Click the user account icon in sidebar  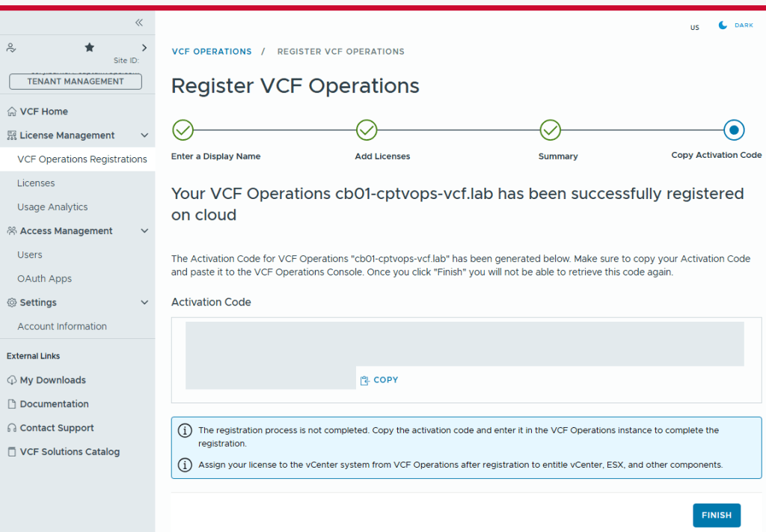coord(11,47)
